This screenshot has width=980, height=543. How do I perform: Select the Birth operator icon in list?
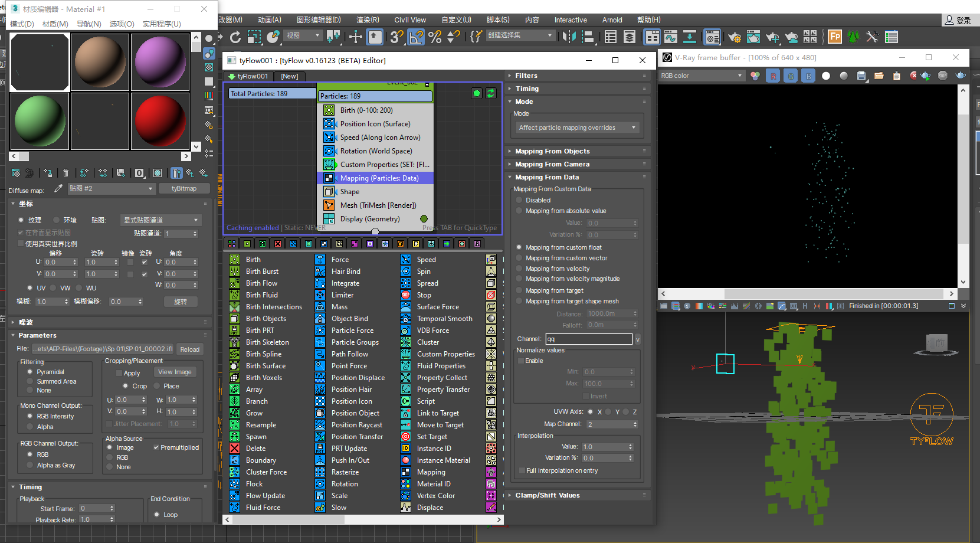click(x=234, y=260)
